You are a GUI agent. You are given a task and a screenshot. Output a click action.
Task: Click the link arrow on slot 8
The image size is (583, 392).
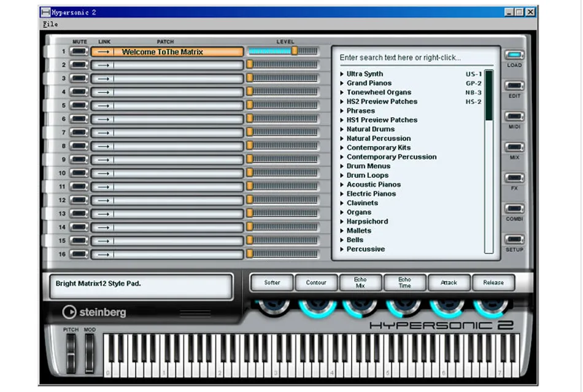pos(103,147)
